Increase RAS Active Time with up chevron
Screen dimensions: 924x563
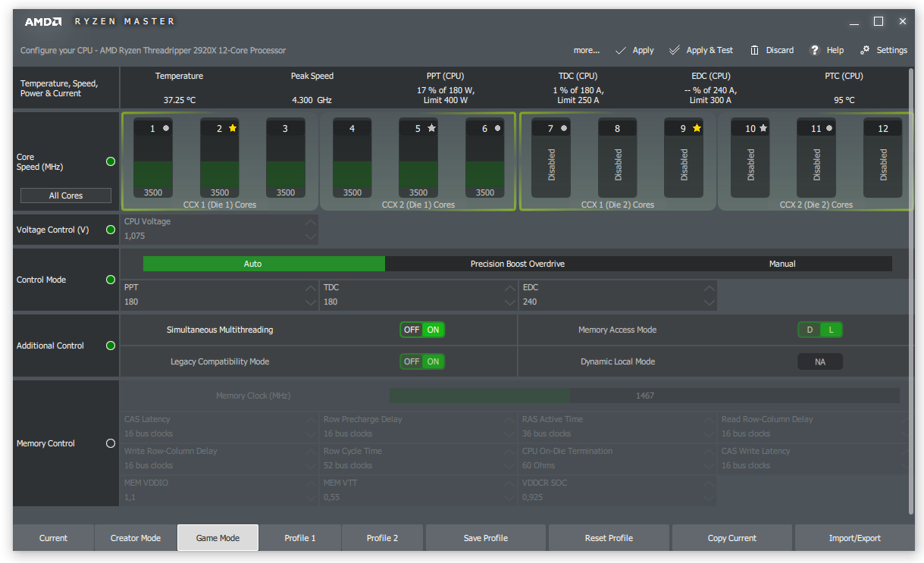(x=709, y=420)
